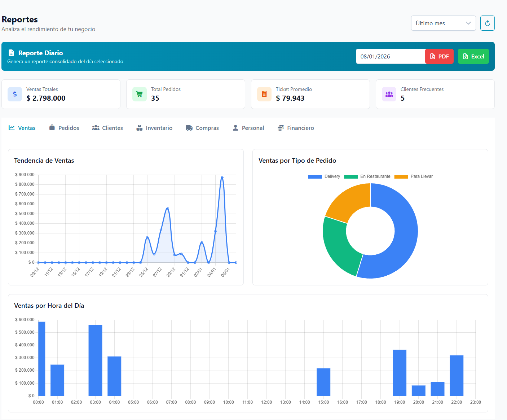
Task: Click the shopping cart Total Pedidos icon
Action: coord(140,94)
